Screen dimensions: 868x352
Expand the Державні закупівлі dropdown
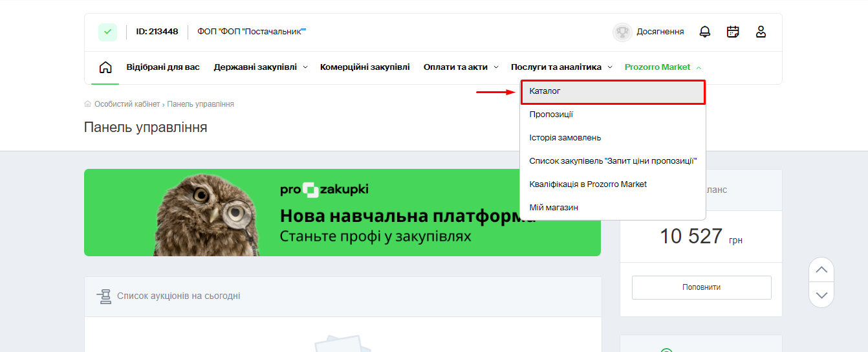pos(260,67)
